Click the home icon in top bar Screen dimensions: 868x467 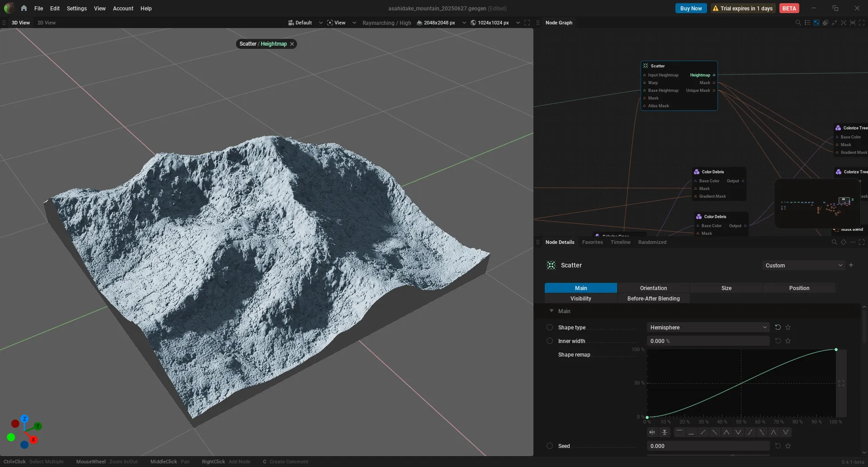click(x=24, y=8)
